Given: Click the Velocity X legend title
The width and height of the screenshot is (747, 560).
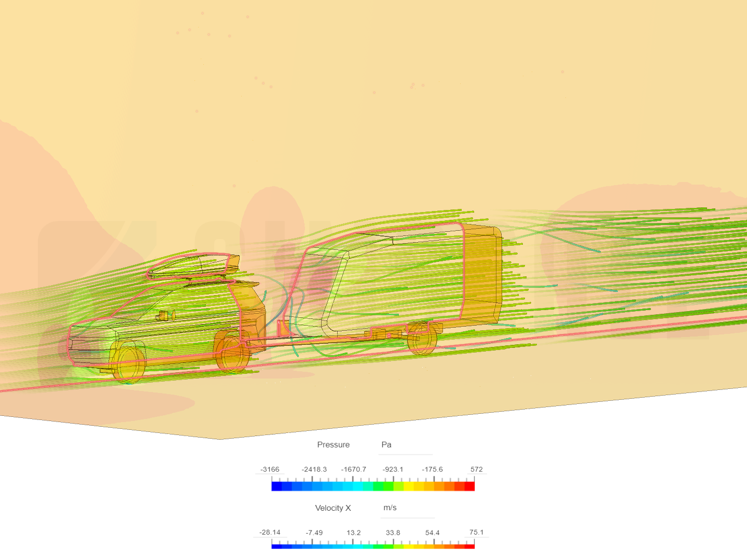Looking at the screenshot, I should (333, 508).
